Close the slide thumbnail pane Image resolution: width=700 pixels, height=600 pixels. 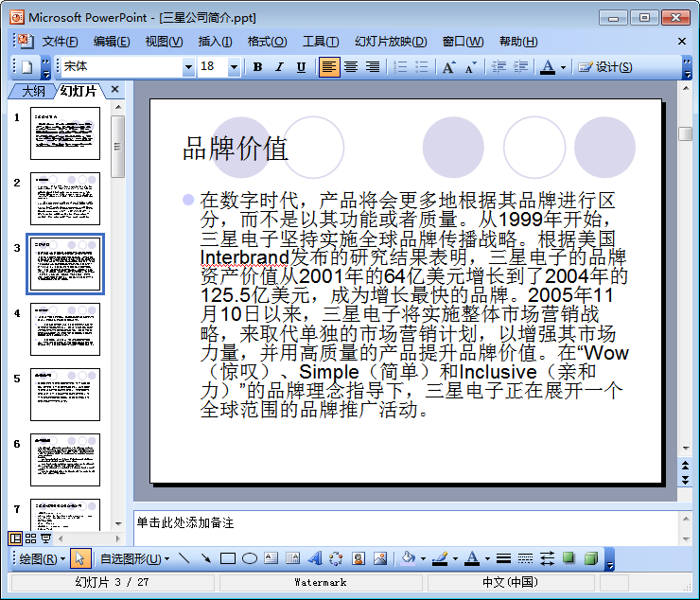pyautogui.click(x=114, y=89)
